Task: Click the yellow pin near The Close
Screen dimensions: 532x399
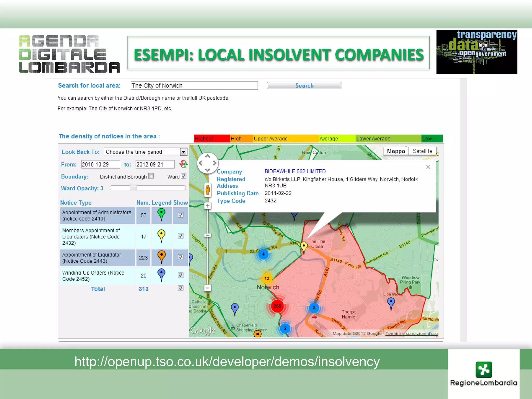Action: pyautogui.click(x=304, y=246)
